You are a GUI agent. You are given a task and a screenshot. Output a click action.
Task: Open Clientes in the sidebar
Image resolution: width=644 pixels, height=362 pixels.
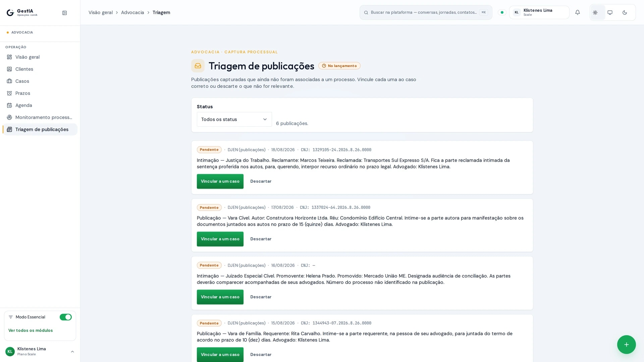pyautogui.click(x=40, y=69)
